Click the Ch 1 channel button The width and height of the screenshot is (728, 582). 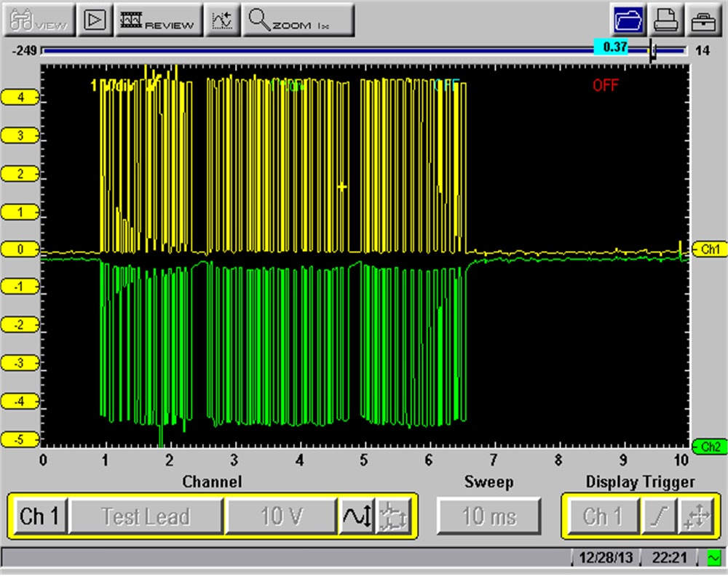[x=40, y=517]
